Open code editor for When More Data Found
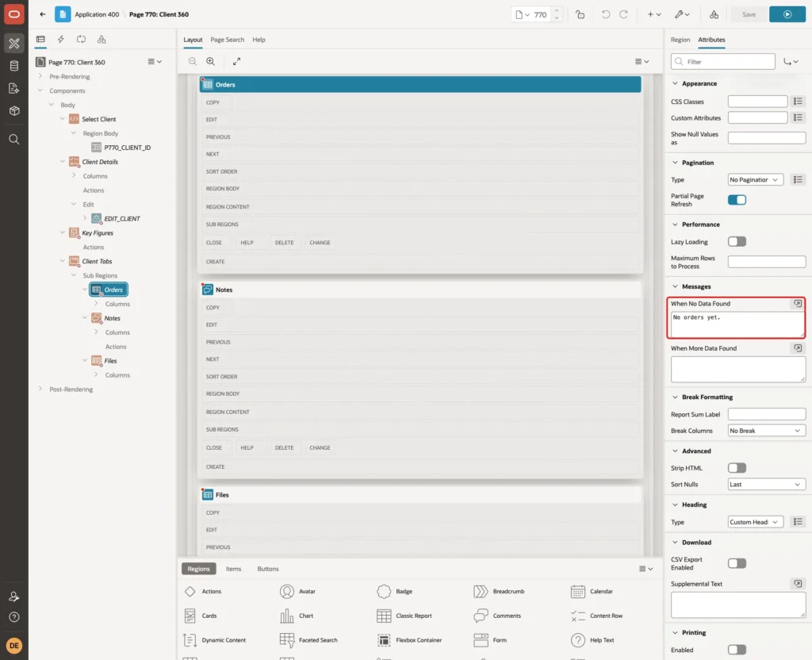This screenshot has width=812, height=660. [798, 348]
